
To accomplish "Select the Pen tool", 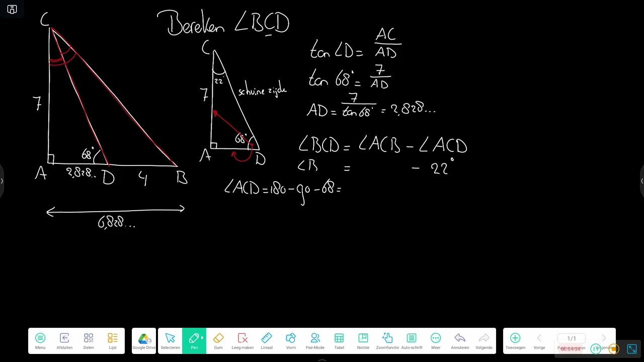I will pyautogui.click(x=193, y=341).
